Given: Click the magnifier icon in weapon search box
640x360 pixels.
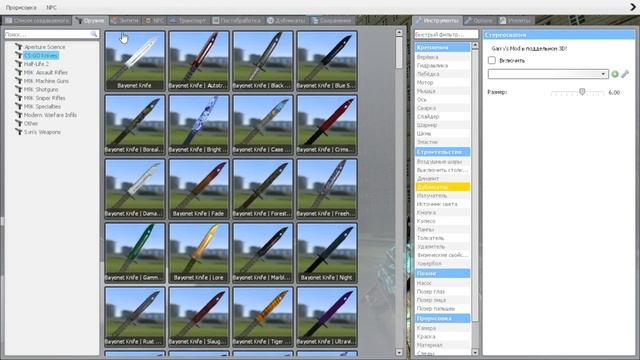Looking at the screenshot, I should click(x=94, y=34).
